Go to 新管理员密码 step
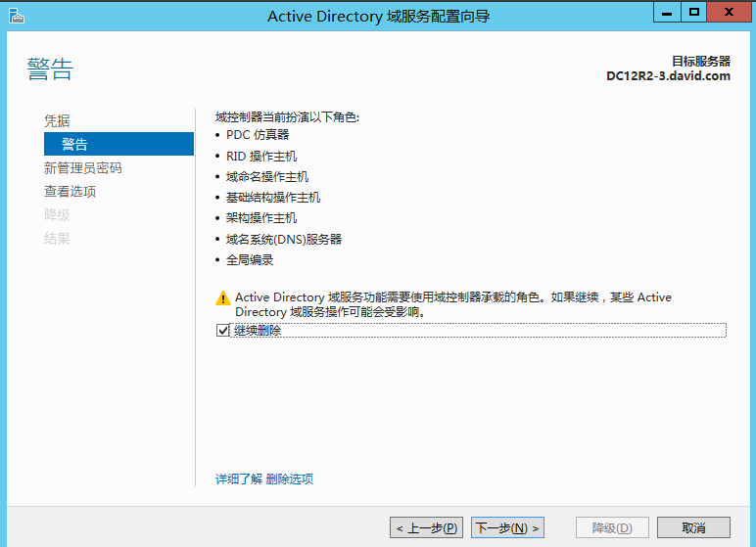Viewport: 756px width, 547px height. tap(82, 167)
